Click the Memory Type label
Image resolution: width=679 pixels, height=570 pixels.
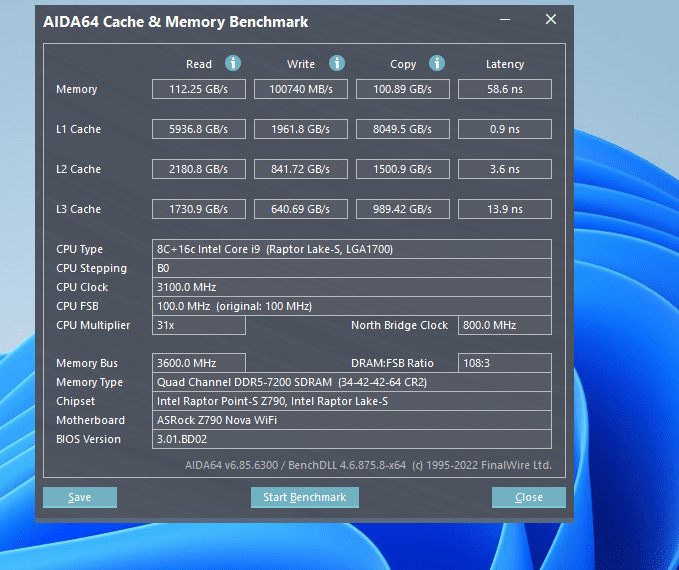(90, 382)
